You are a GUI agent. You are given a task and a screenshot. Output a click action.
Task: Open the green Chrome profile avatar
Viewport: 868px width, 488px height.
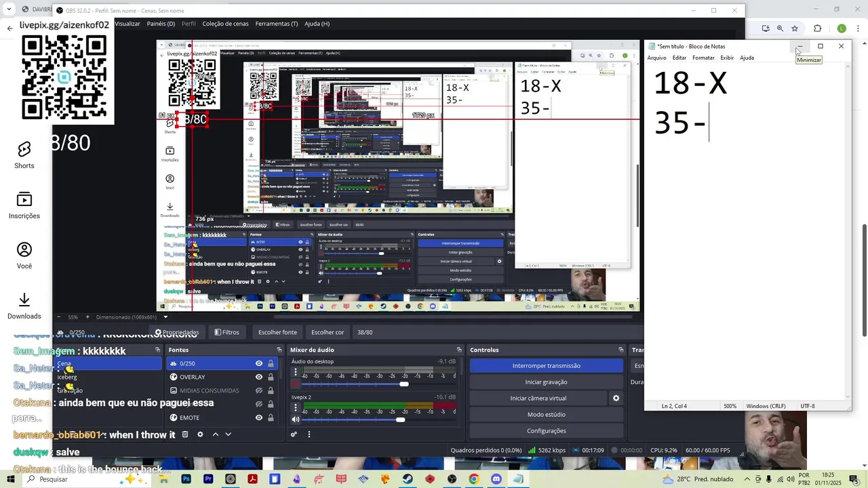coord(842,28)
